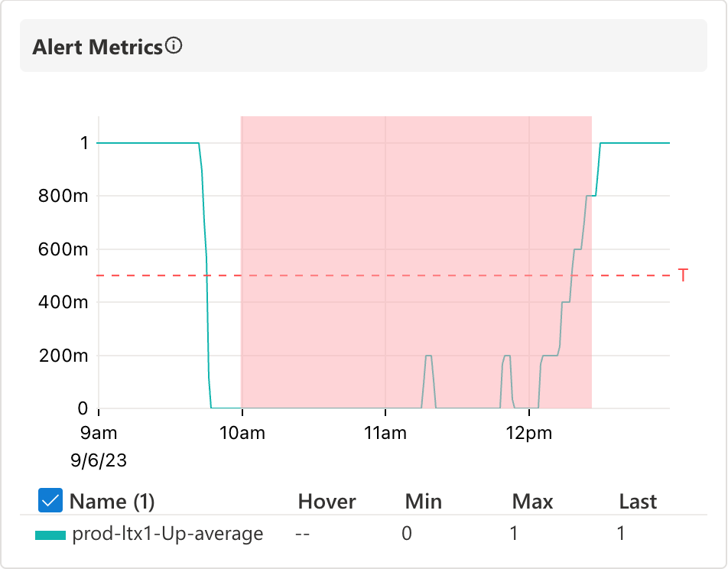Click the 200m spike near 11am
The width and height of the screenshot is (728, 569).
428,356
